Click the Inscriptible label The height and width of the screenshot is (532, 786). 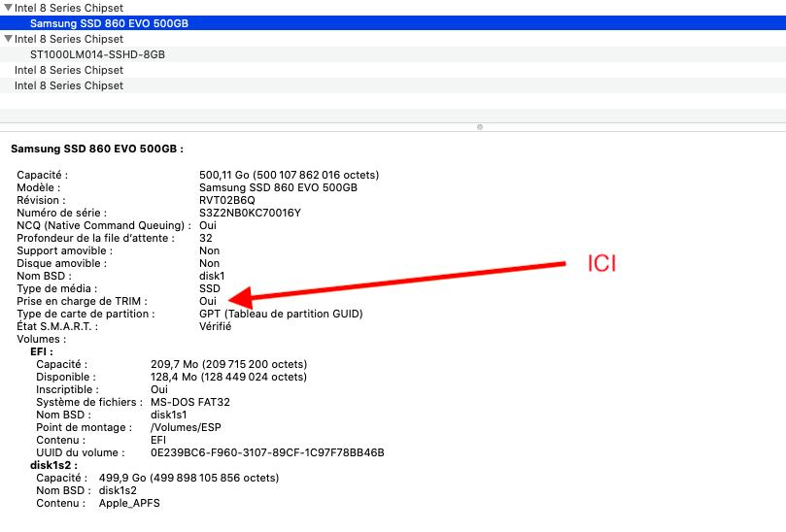coord(67,389)
